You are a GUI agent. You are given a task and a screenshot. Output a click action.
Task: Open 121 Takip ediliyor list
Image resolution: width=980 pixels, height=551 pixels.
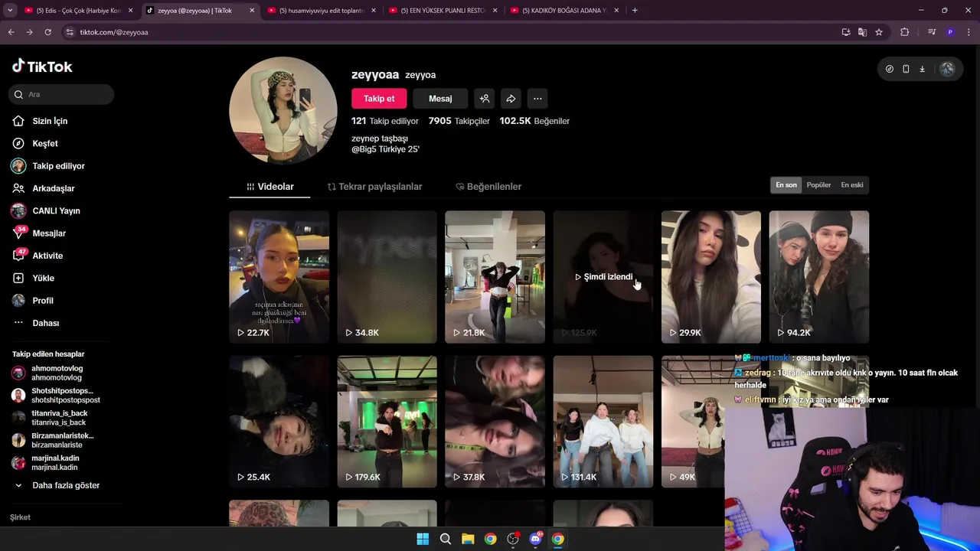tap(385, 121)
